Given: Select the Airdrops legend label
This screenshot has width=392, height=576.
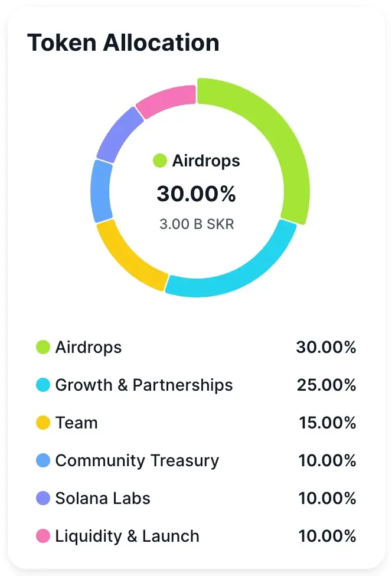Looking at the screenshot, I should click(89, 347).
